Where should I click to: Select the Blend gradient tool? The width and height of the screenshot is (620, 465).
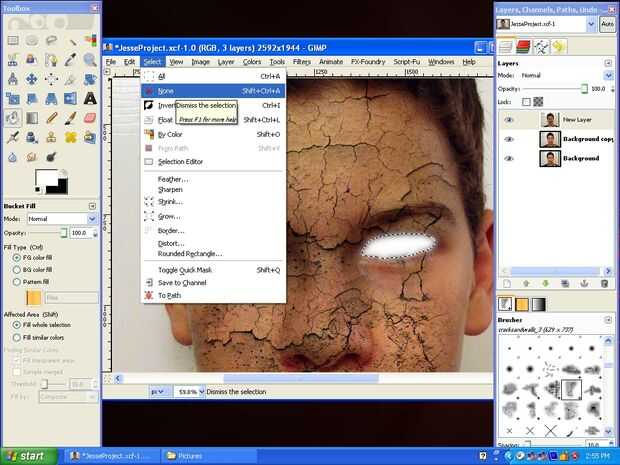tap(32, 118)
